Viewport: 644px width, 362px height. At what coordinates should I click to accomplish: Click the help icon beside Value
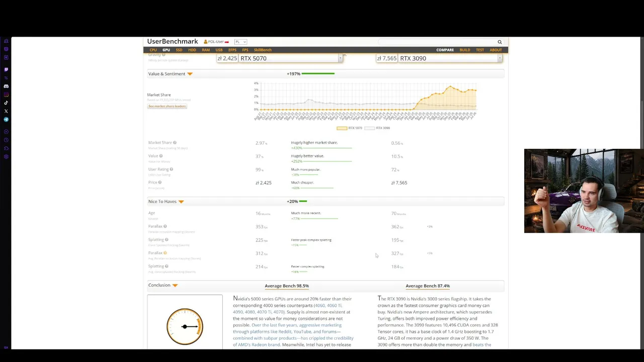pyautogui.click(x=161, y=156)
